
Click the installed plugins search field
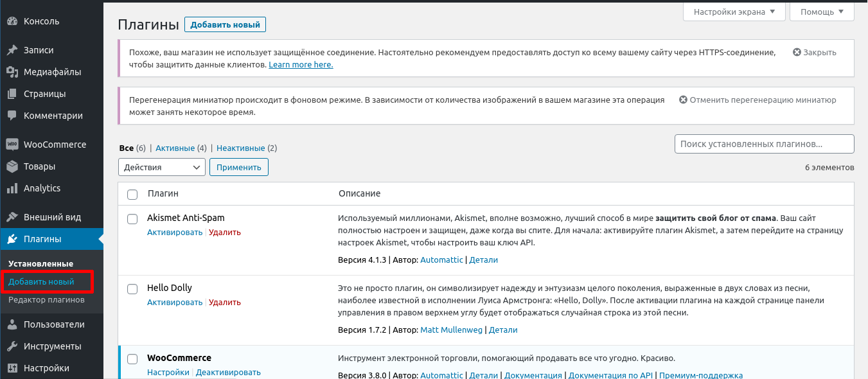764,144
